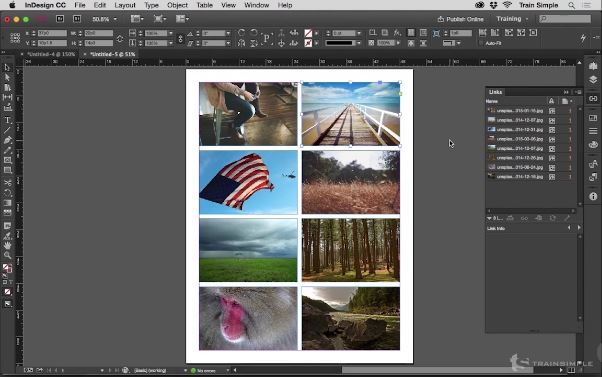
Task: Click the reference point locator grid
Action: (x=15, y=38)
